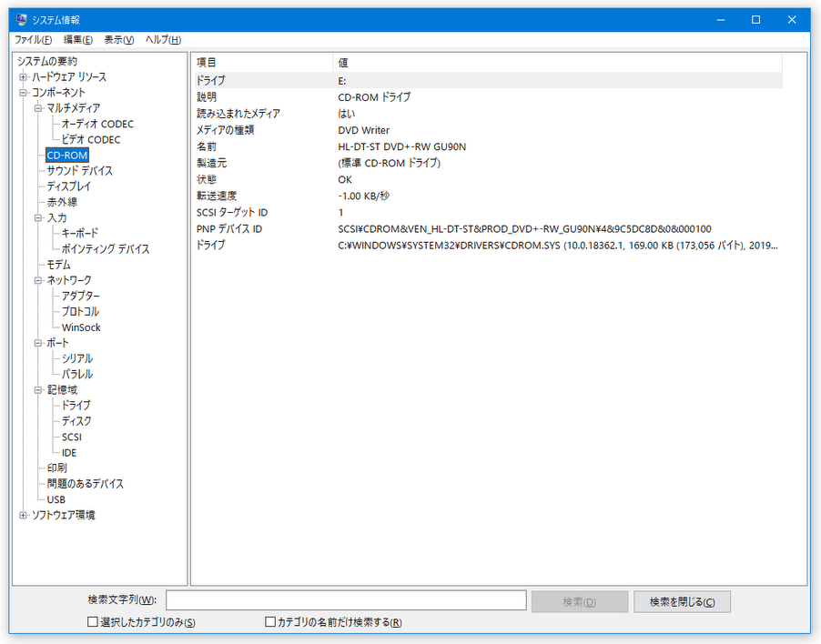Viewport: 821px width, 644px height.
Task: Select オーディオ CODEC tree item
Action: coord(97,124)
